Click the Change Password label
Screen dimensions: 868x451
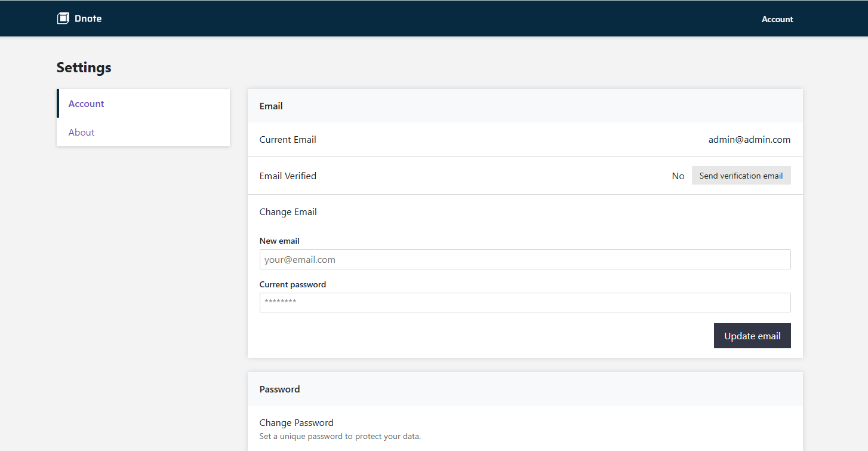tap(296, 422)
